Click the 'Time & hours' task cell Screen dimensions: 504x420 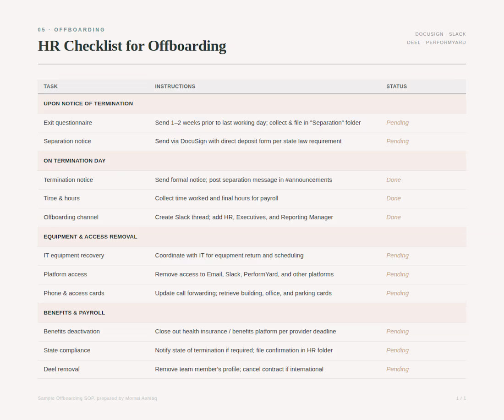coord(61,198)
